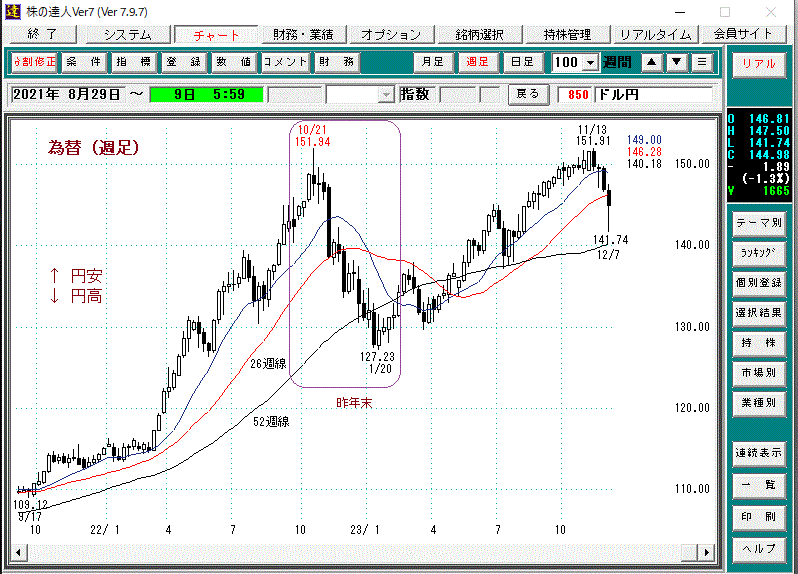Screen dimensions: 798x574
Task: Click the ヘルプ help button
Action: [758, 548]
